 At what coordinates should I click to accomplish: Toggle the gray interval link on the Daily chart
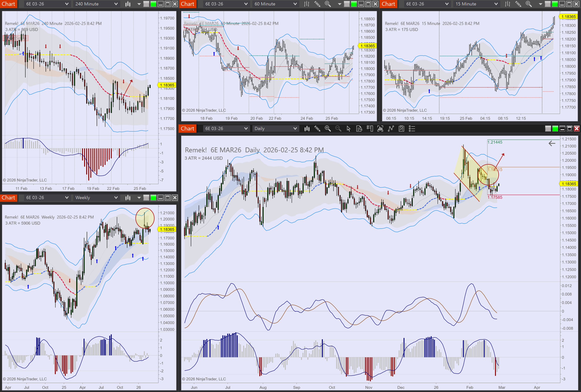[x=548, y=129]
